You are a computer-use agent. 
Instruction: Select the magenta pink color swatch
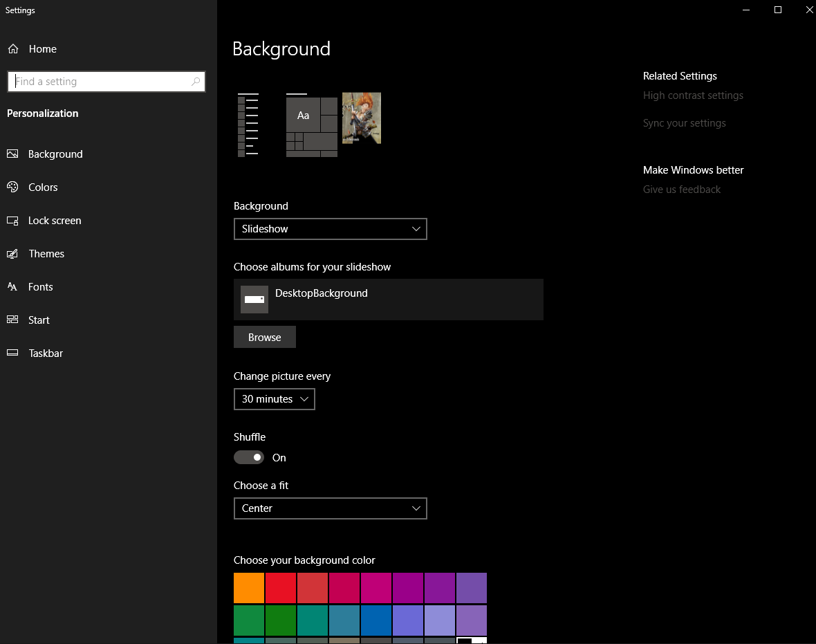click(375, 588)
